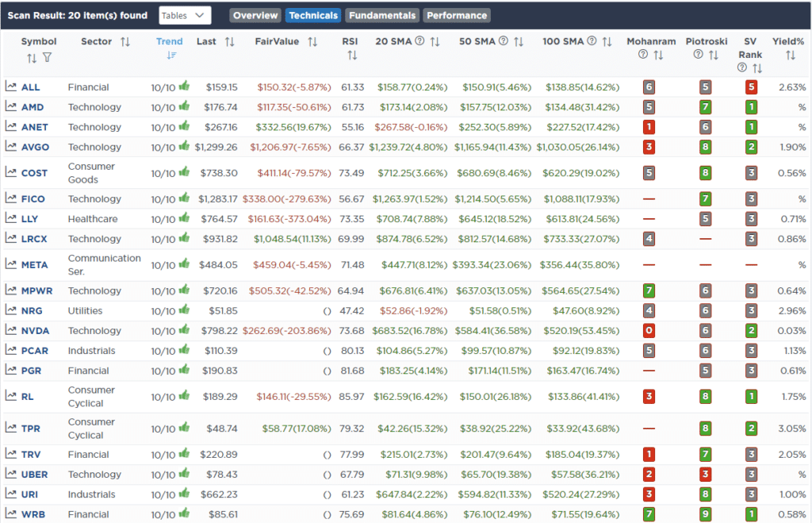The height and width of the screenshot is (523, 812).
Task: Open the AMD symbol link
Action: tap(32, 107)
